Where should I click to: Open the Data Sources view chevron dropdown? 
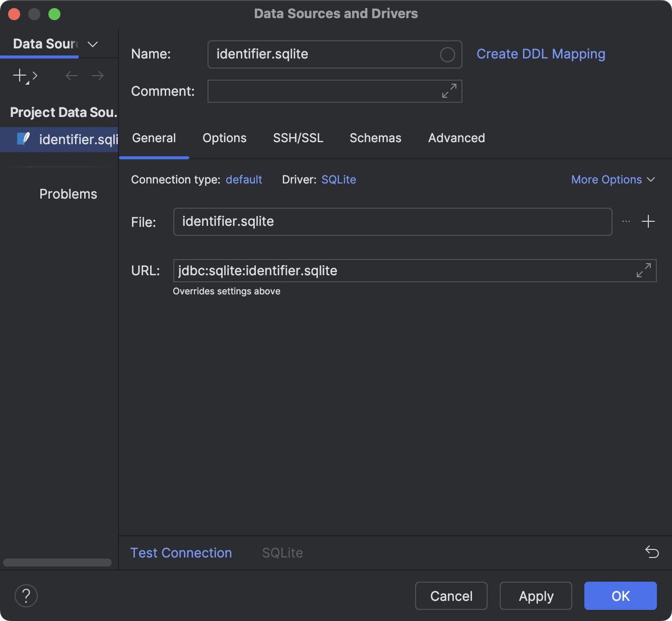pos(92,44)
